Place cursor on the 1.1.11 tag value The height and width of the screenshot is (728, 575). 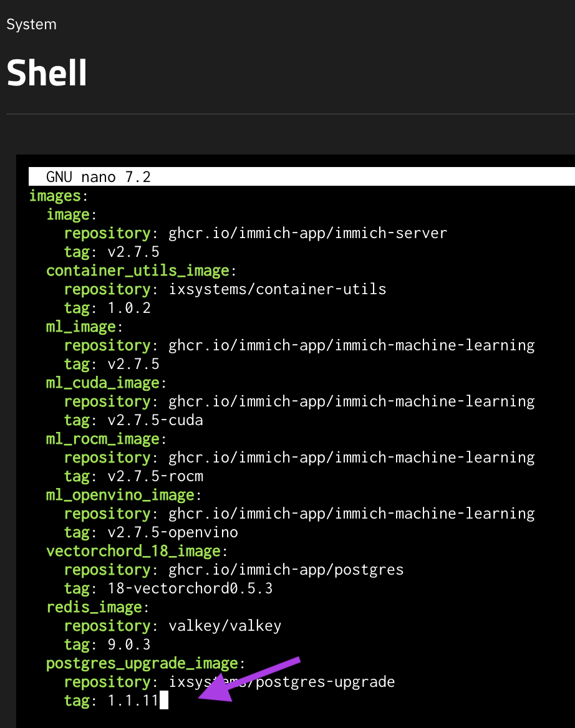(x=133, y=701)
